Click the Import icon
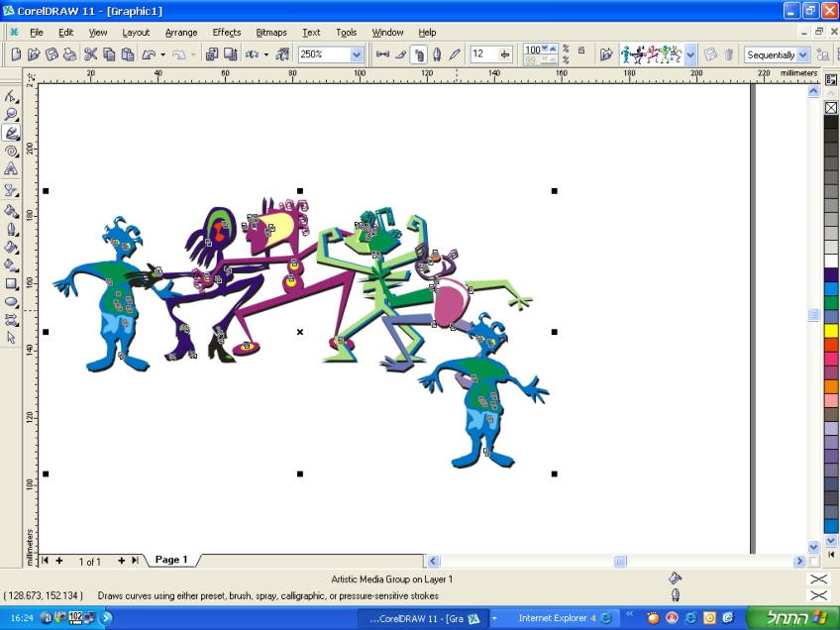840x630 pixels. (212, 54)
